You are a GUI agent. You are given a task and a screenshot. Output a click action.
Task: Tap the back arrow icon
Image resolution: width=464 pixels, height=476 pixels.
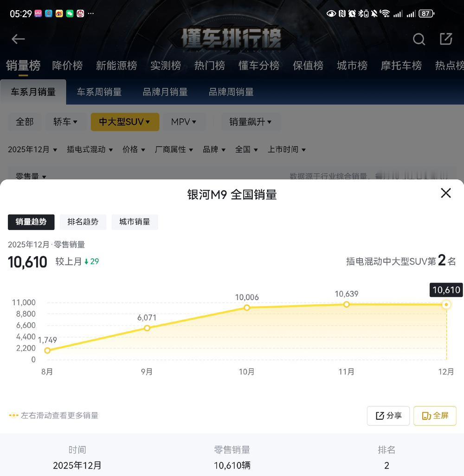click(x=18, y=39)
